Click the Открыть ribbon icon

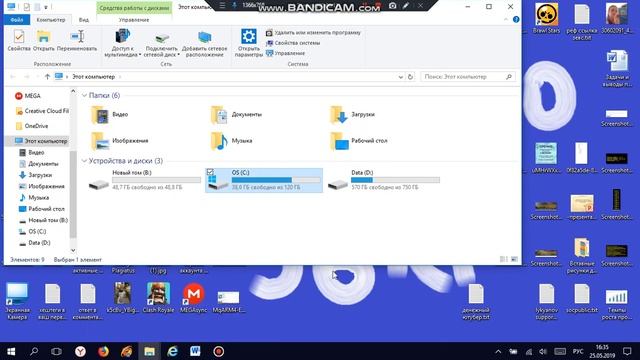point(43,40)
